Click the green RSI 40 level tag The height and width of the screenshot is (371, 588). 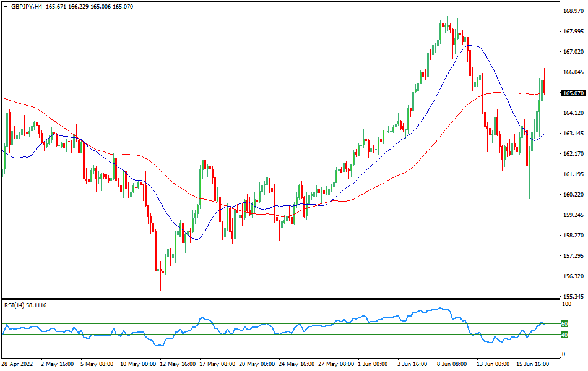(x=564, y=335)
